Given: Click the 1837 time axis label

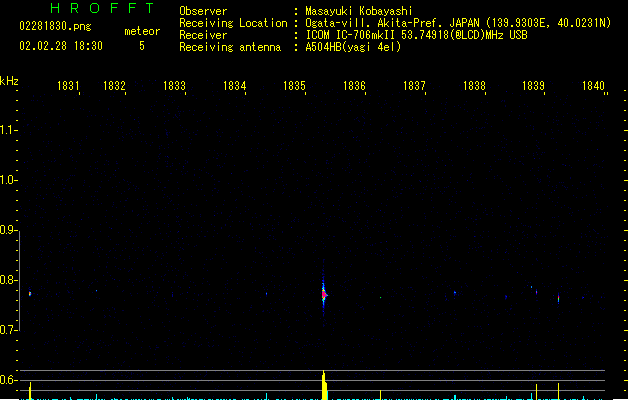Looking at the screenshot, I should (x=414, y=86).
